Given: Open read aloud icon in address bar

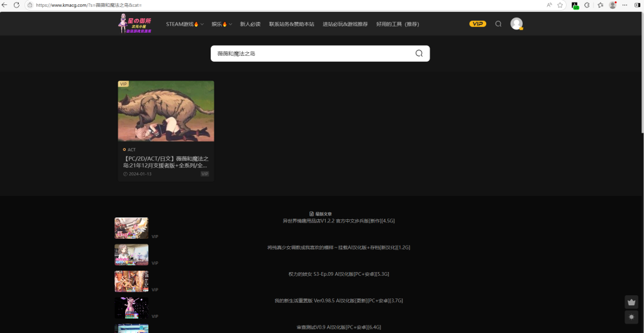Looking at the screenshot, I should 549,5.
